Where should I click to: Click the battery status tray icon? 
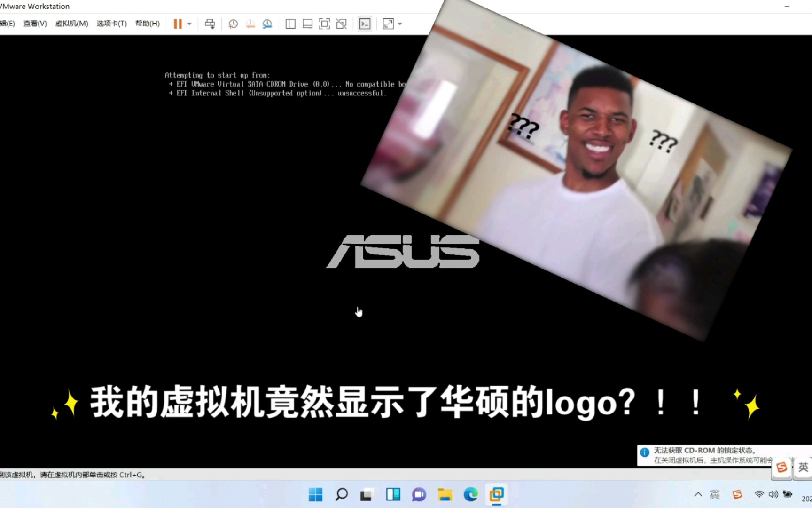pyautogui.click(x=788, y=494)
